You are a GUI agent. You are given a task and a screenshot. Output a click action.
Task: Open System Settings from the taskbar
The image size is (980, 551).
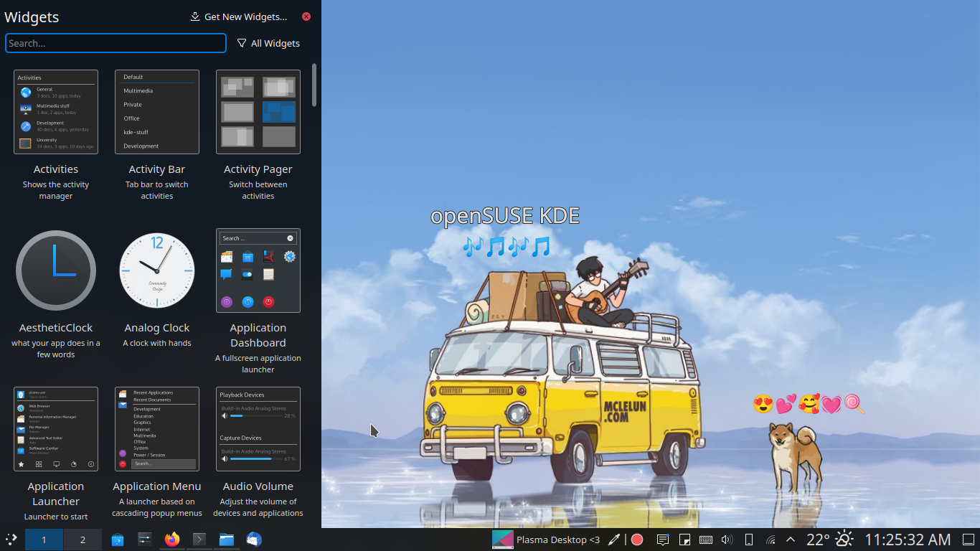(x=145, y=540)
